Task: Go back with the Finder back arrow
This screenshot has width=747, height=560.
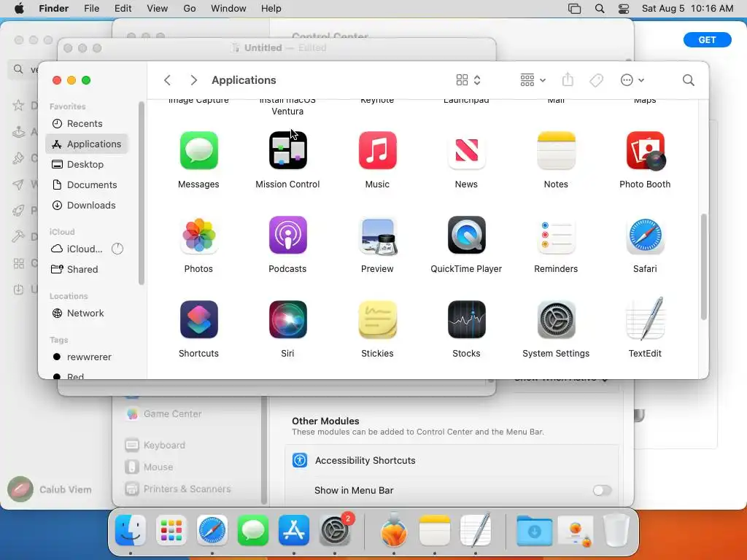Action: click(167, 80)
